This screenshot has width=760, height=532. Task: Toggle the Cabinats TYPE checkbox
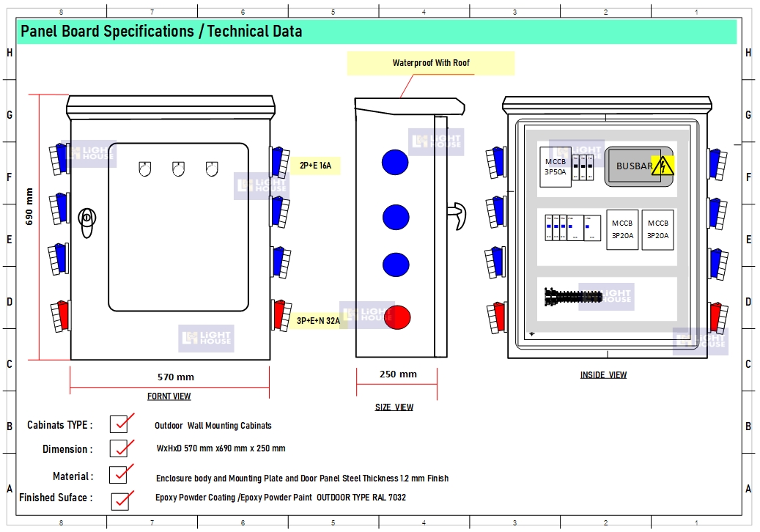tap(119, 424)
